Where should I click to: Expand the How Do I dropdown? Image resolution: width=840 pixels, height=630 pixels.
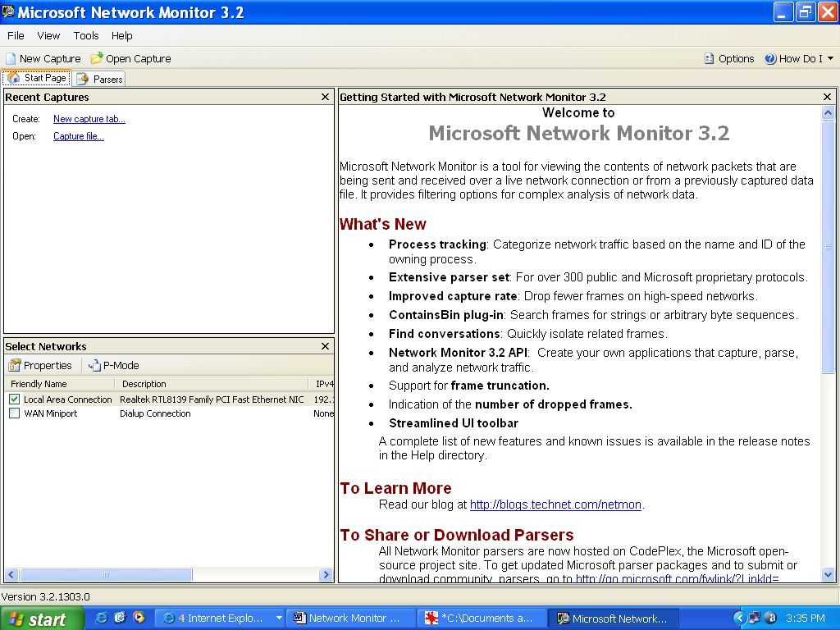pos(830,59)
